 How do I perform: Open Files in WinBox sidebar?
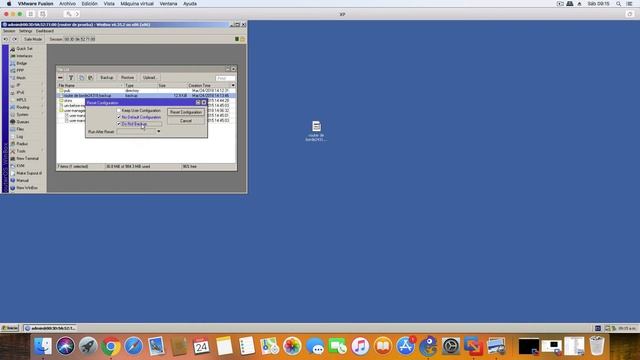pos(20,129)
